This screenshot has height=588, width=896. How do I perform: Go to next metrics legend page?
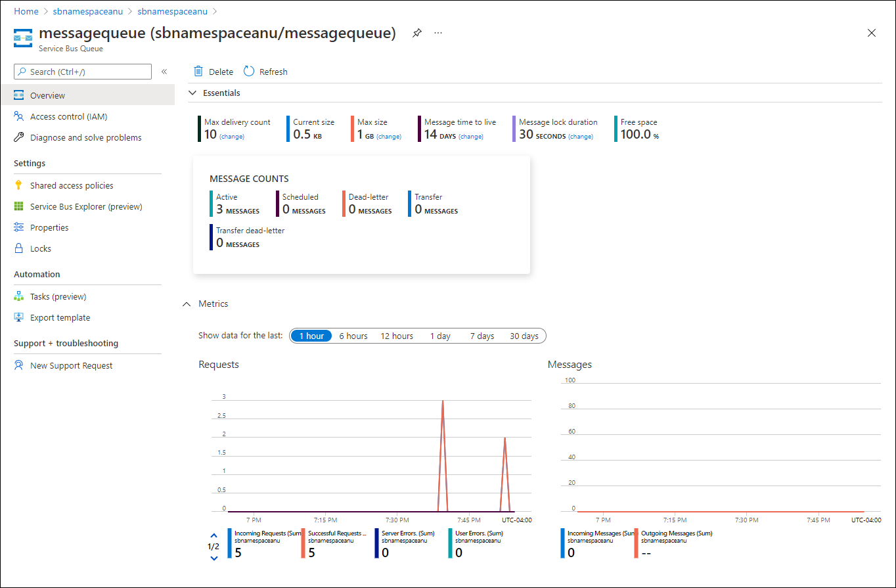(x=213, y=558)
